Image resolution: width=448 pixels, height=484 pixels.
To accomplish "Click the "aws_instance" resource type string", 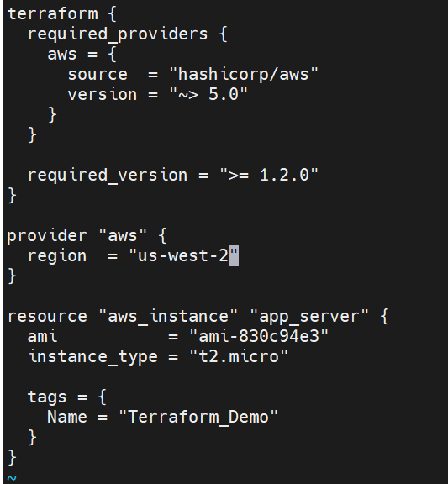I will 168,317.
